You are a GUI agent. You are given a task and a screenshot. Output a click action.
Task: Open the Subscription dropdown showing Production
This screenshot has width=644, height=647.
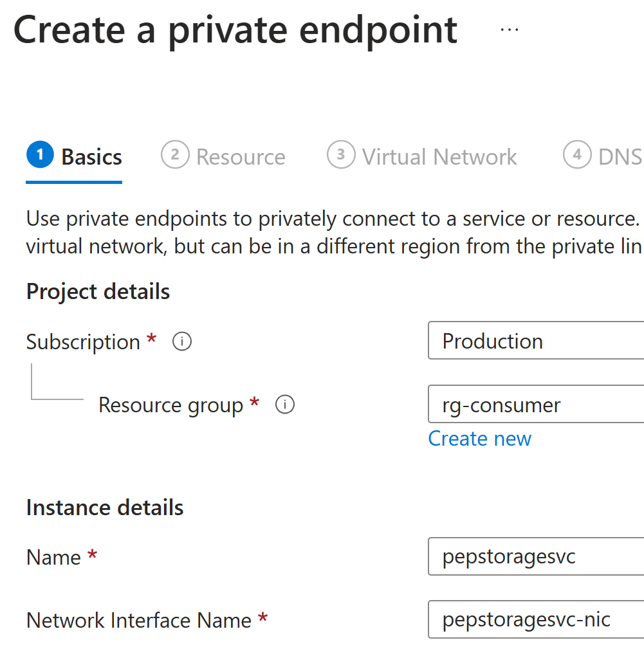(536, 340)
